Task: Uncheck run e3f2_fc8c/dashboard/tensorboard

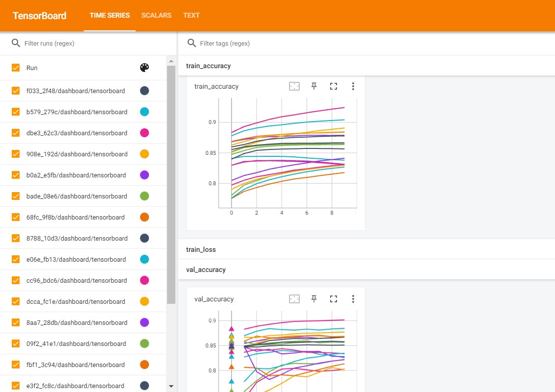Action: click(16, 386)
